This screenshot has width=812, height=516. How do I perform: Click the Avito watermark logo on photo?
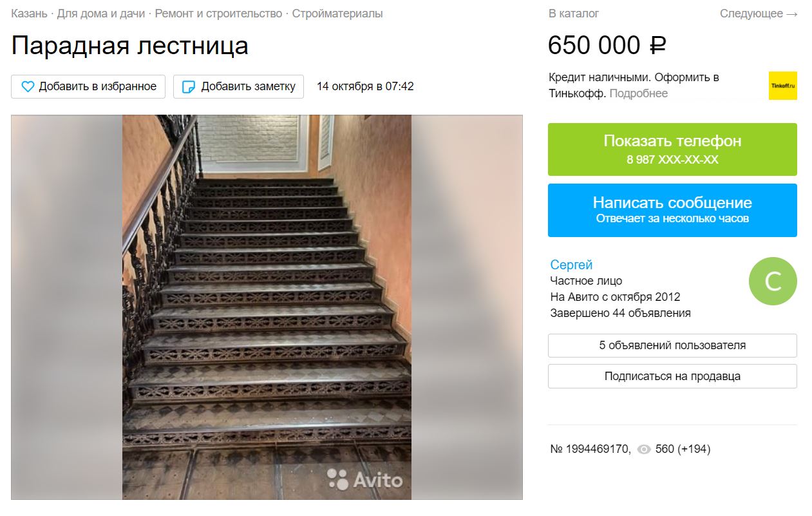364,479
